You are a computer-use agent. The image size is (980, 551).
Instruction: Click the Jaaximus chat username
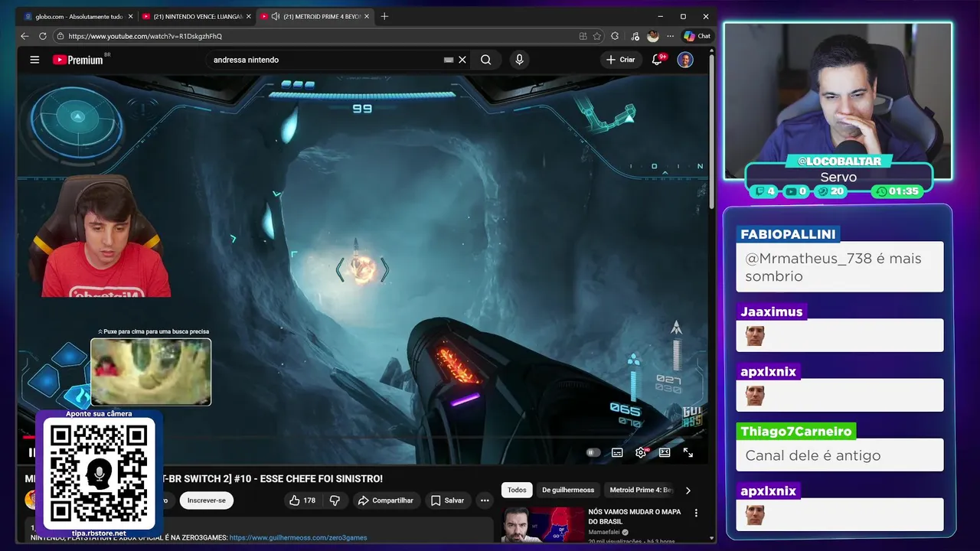coord(771,312)
